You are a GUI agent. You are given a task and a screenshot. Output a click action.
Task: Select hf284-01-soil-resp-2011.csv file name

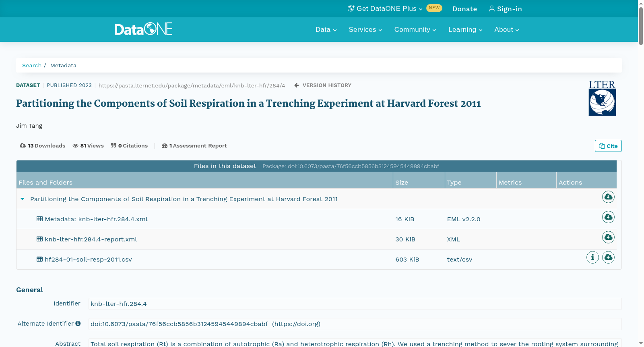point(88,259)
